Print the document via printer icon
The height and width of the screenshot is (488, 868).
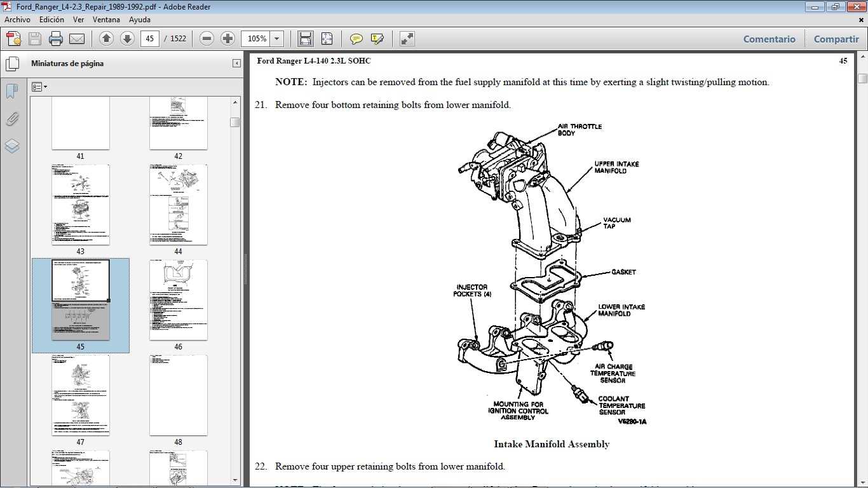(56, 39)
